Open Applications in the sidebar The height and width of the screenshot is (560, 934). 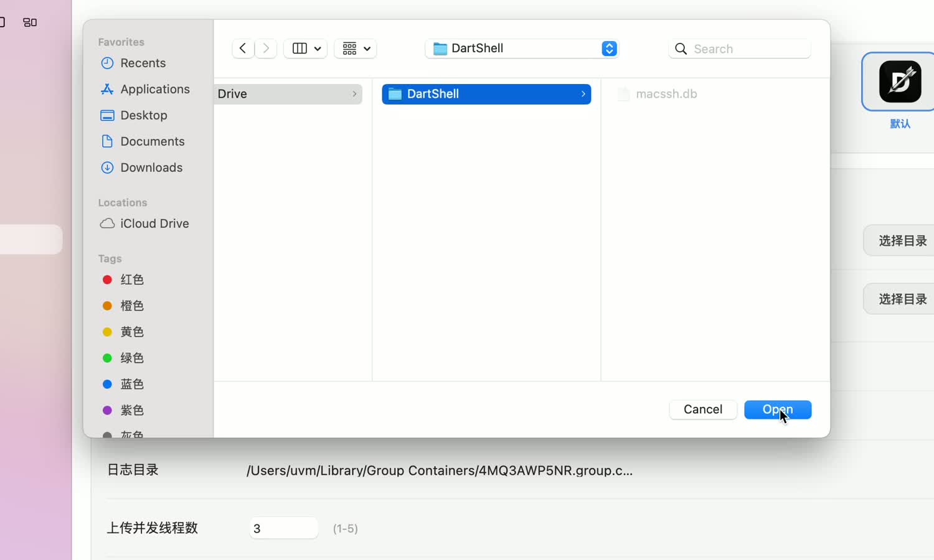pos(145,89)
